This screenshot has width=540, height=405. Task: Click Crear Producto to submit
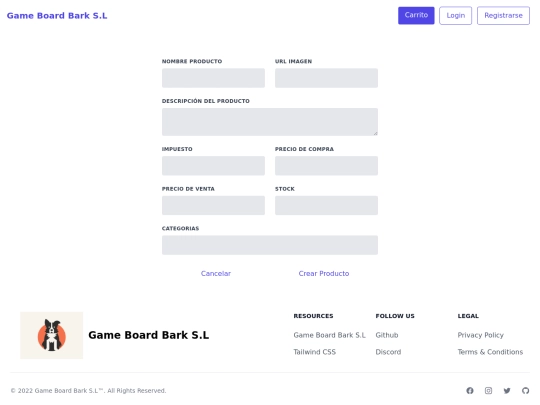[x=324, y=273]
